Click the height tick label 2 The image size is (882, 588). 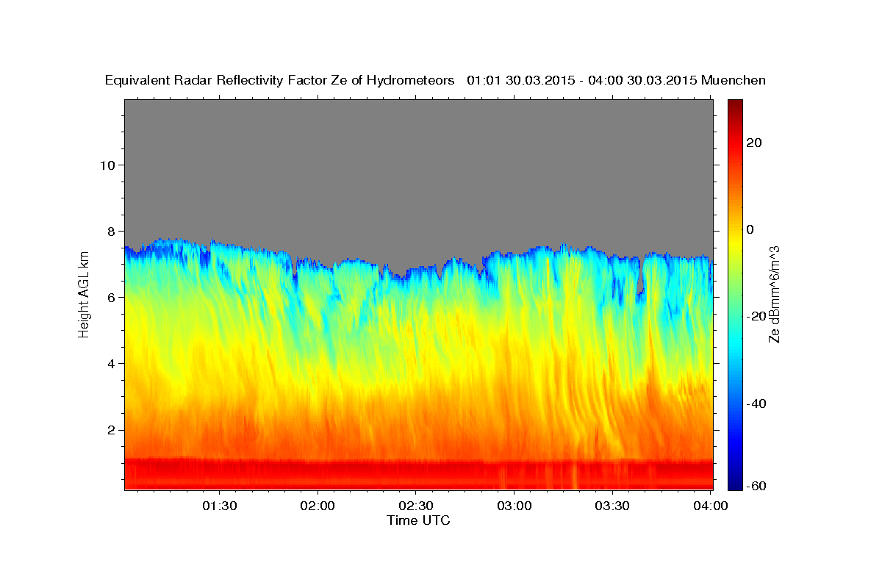pos(110,430)
